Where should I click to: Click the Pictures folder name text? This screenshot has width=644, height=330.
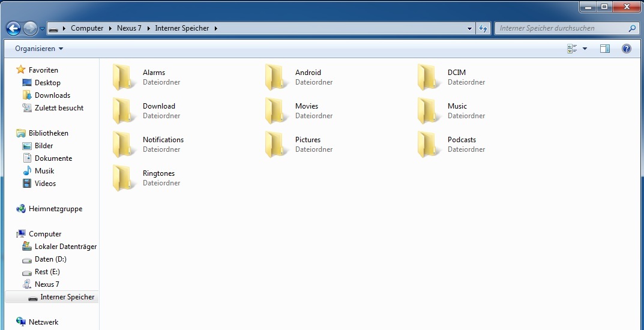(x=308, y=140)
